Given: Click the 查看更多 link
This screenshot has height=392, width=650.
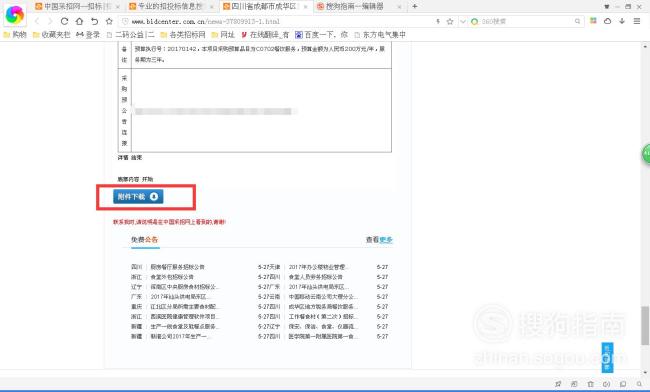Looking at the screenshot, I should 379,240.
